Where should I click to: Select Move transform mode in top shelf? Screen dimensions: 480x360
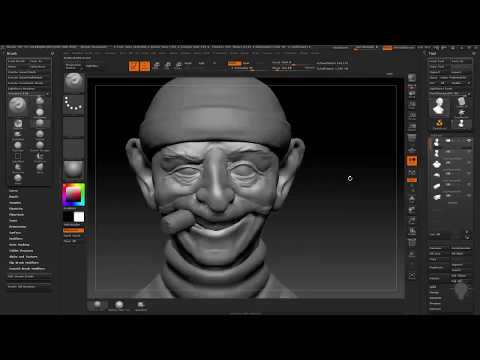156,65
